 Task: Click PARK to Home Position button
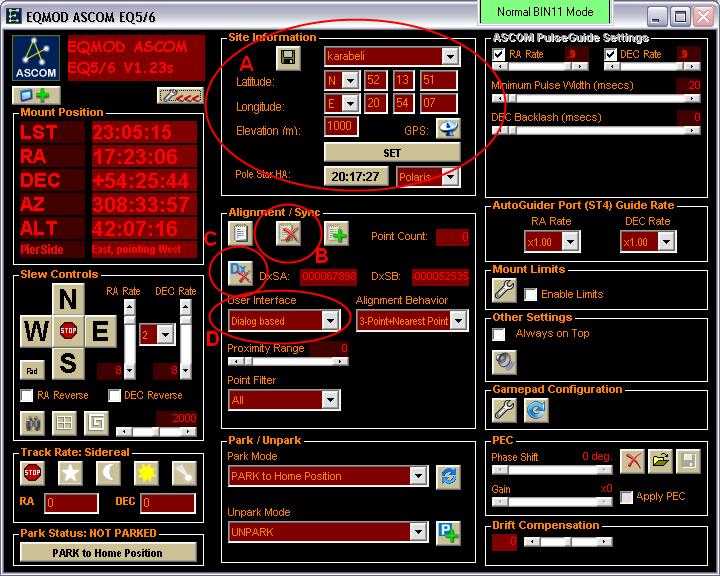(108, 553)
